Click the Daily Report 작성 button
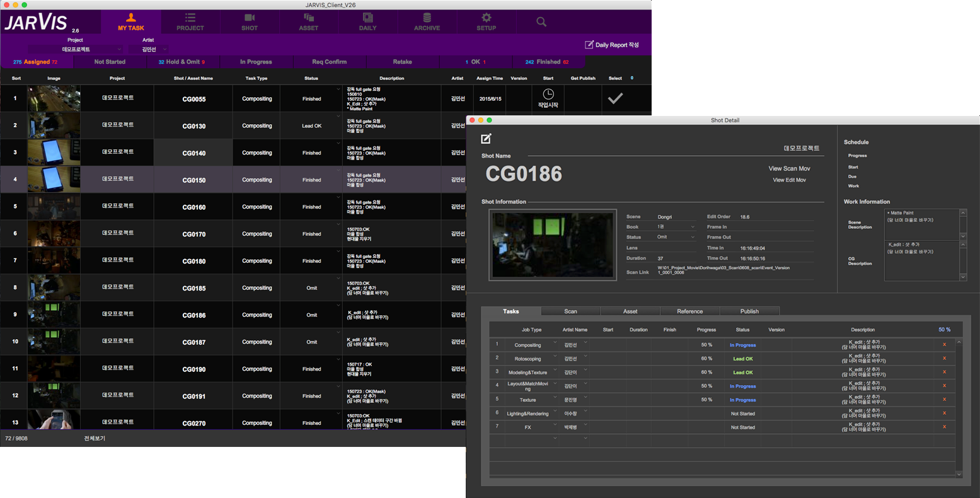This screenshot has height=498, width=980. (611, 45)
